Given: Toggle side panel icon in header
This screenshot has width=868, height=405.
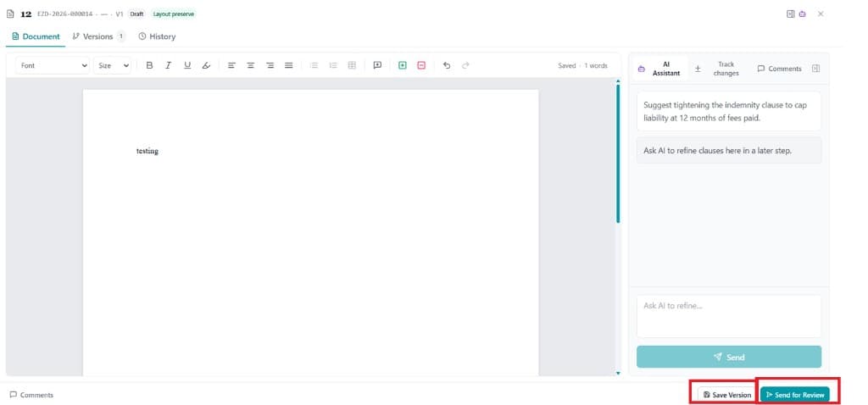Looking at the screenshot, I should click(x=791, y=14).
